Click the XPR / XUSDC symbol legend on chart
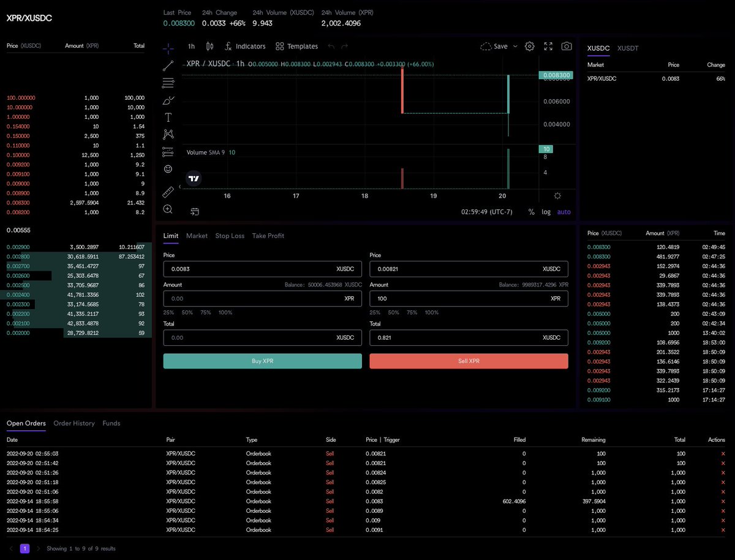 (208, 64)
